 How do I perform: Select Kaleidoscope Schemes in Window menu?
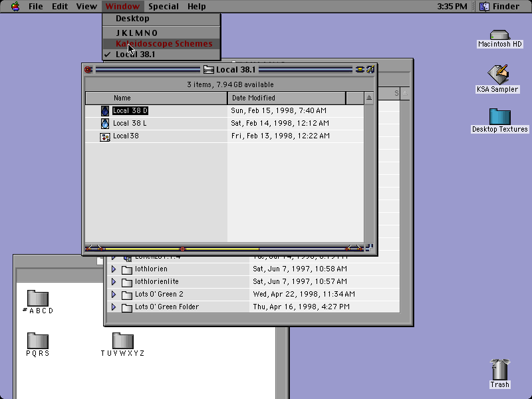click(x=162, y=44)
